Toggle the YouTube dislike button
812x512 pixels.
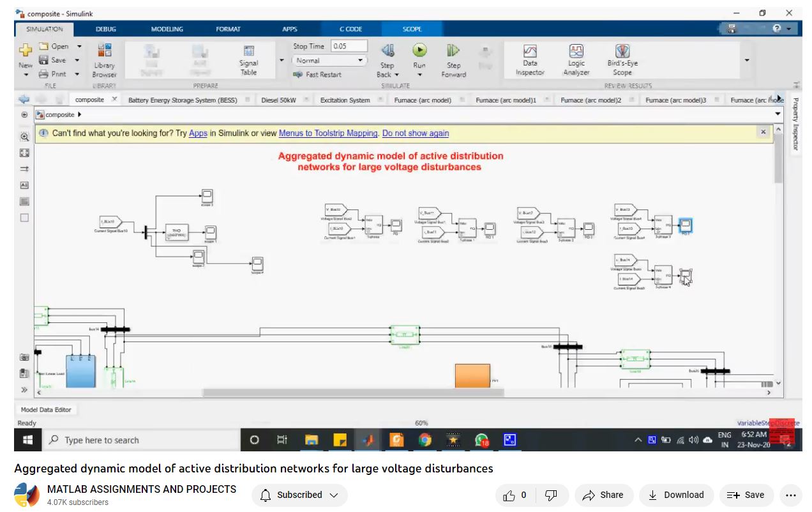(551, 495)
